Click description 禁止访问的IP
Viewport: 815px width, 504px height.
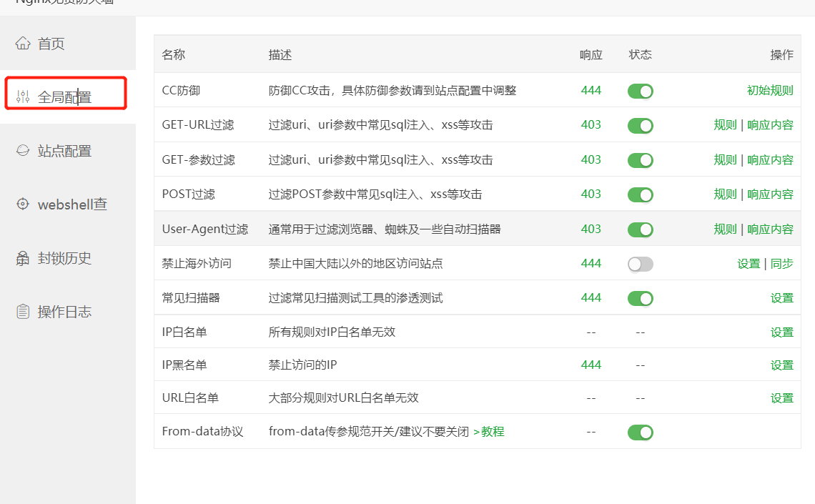tap(302, 365)
